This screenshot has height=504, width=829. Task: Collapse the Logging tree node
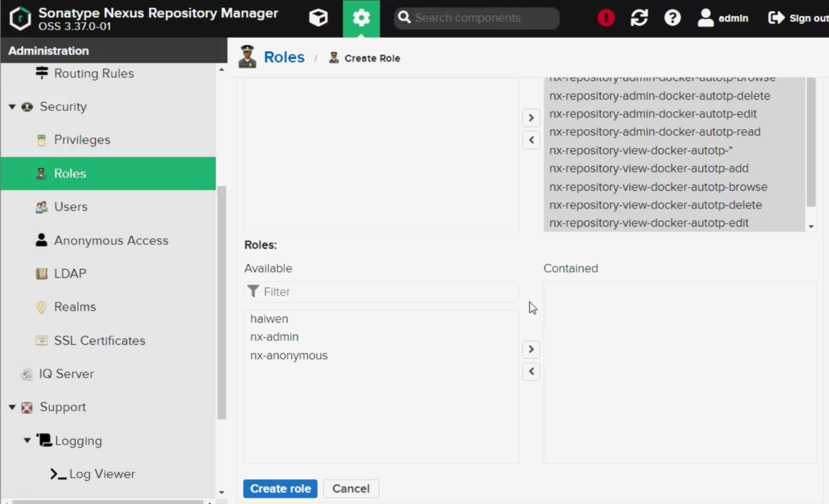pos(27,441)
